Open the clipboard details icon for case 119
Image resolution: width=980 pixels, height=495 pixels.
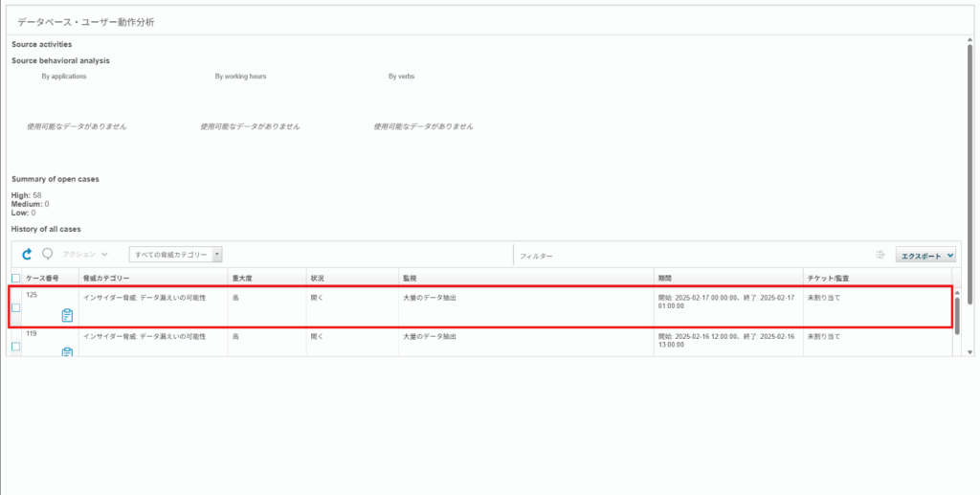tap(68, 352)
